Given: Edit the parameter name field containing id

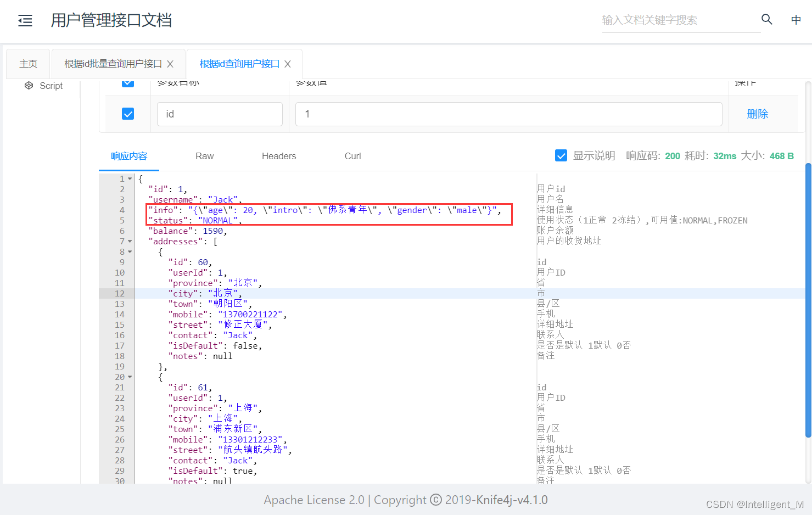Looking at the screenshot, I should [220, 114].
